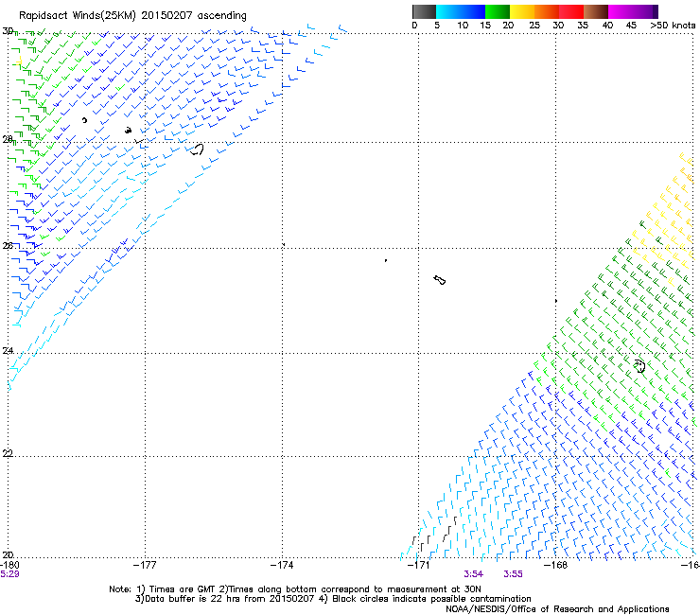Screen dimensions: 700x615
Task: Click the island outline inside green barbs near 24N
Action: [x=639, y=366]
